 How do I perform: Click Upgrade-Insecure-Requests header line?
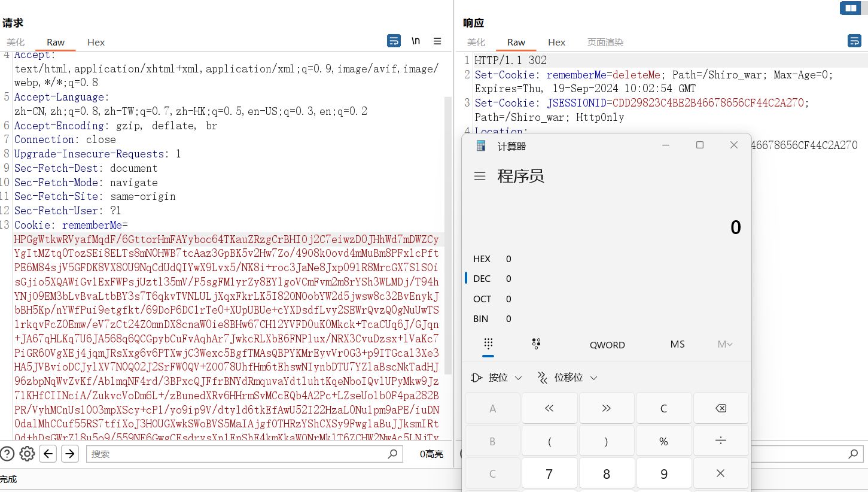(x=98, y=154)
